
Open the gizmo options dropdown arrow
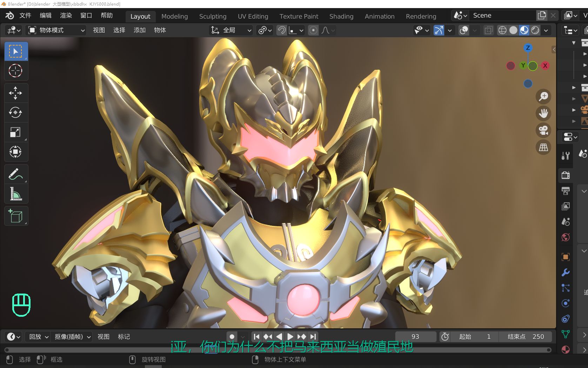point(450,30)
